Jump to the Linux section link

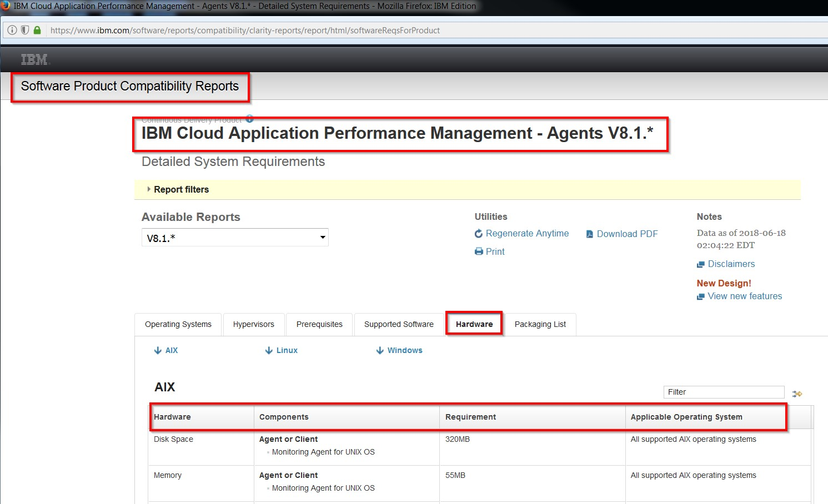click(287, 350)
